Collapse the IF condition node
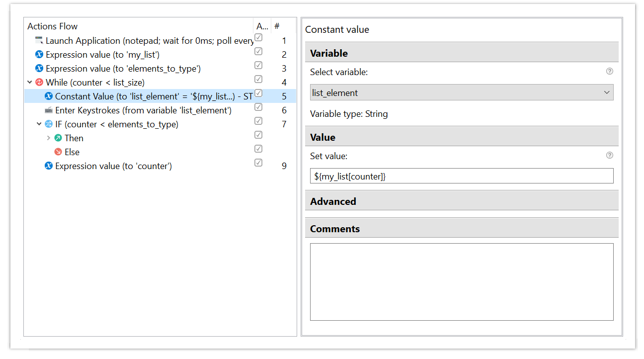Screen dimensions: 644x359 click(39, 124)
